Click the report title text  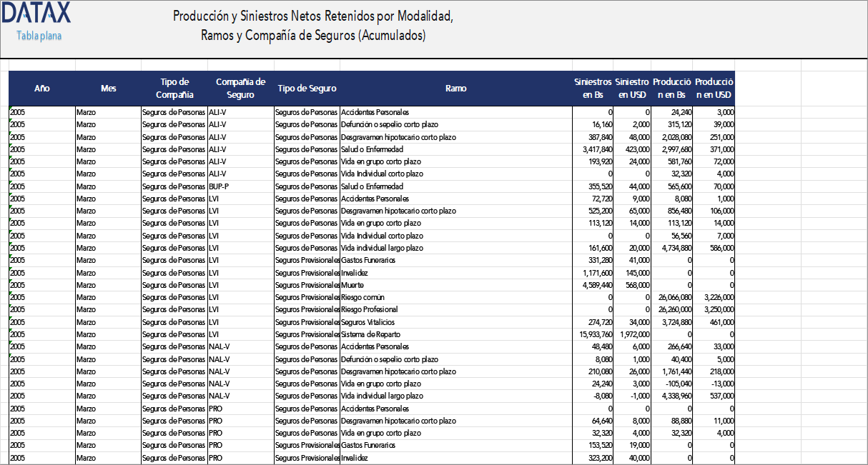point(322,24)
